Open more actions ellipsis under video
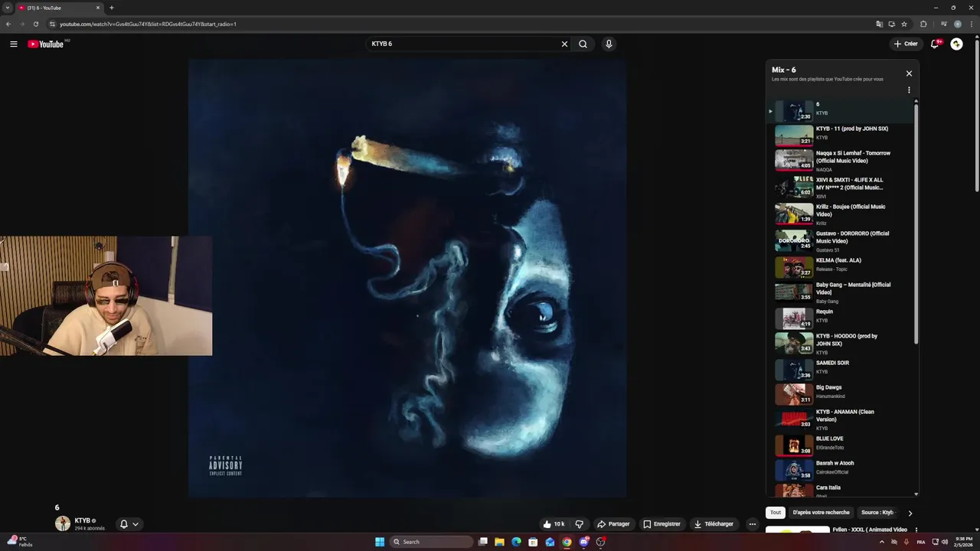This screenshot has height=551, width=980. (x=753, y=524)
